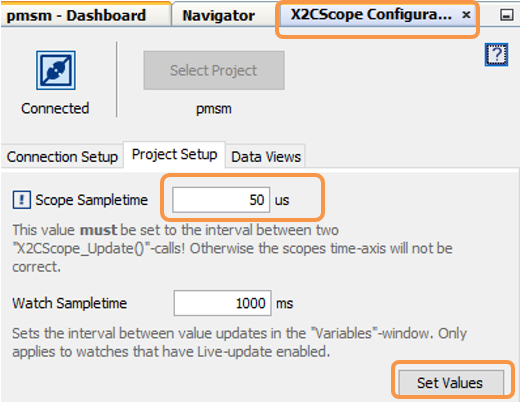The height and width of the screenshot is (405, 523).
Task: Click the pmsm project name label
Action: (x=214, y=109)
